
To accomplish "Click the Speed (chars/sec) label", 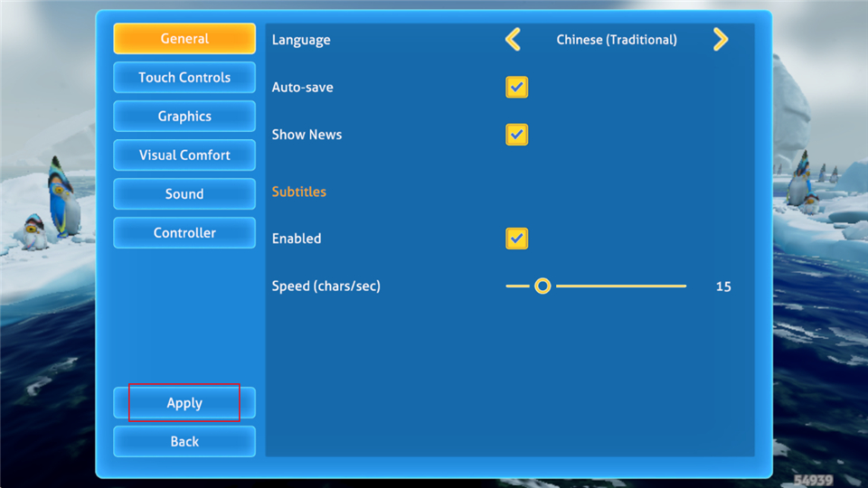I will 326,286.
